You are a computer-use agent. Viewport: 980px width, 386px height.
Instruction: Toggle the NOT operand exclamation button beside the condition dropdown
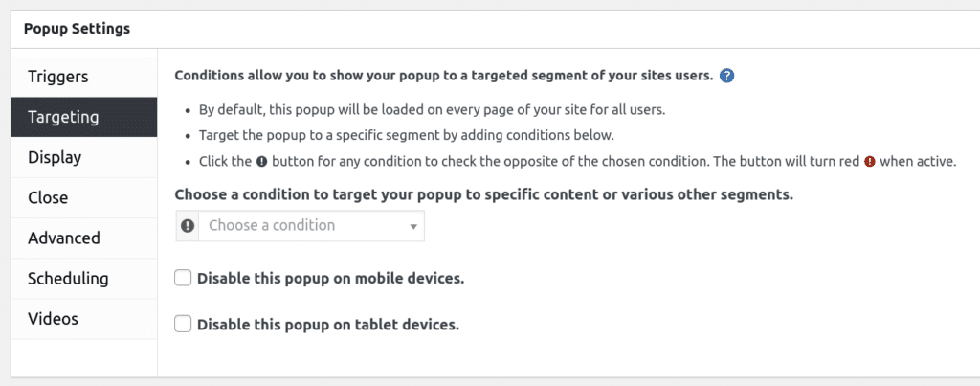[188, 226]
